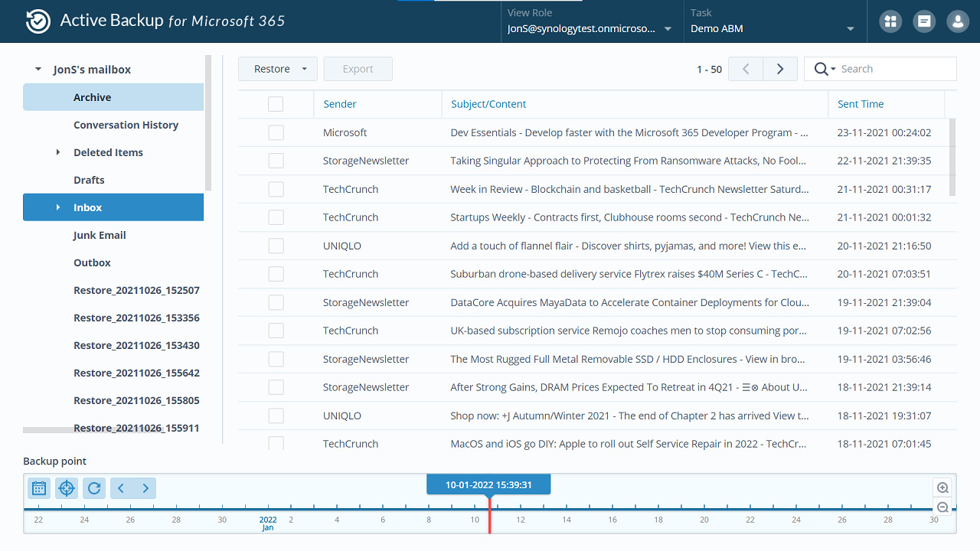Select the Conversation History folder
Viewport: 980px width, 551px height.
coord(113,125)
